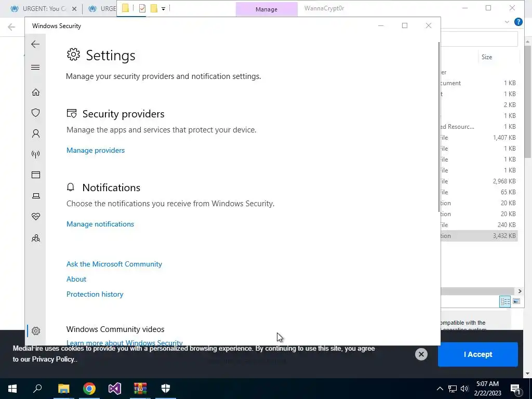Close the first URGENT browser tab
Image resolution: width=532 pixels, height=399 pixels.
coord(74,9)
